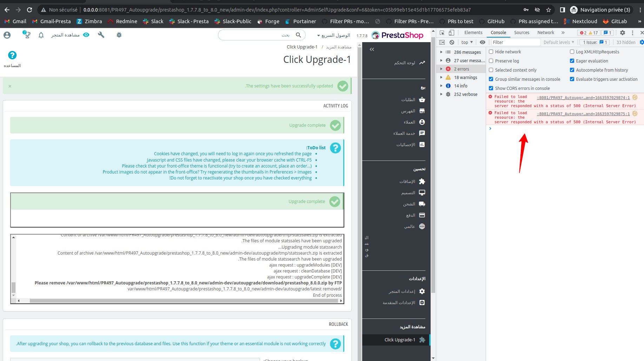The image size is (644, 361).
Task: Click inside the console Filter input field
Action: 516,42
